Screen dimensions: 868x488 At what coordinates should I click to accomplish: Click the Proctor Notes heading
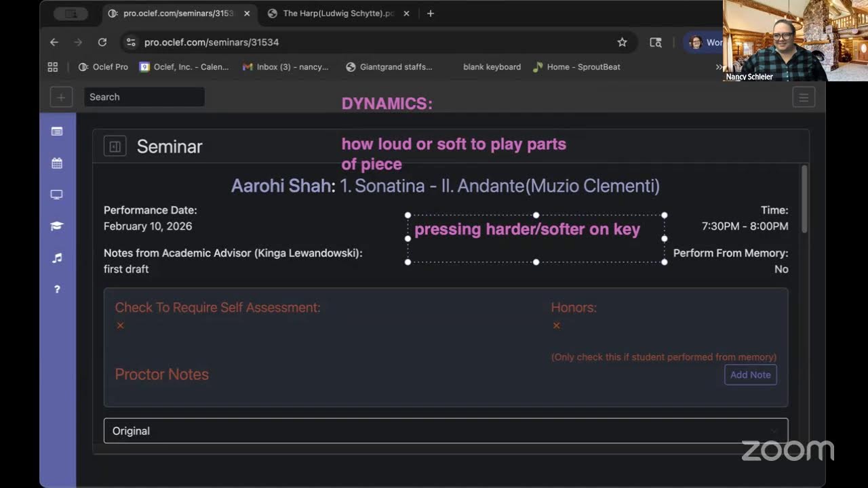click(x=161, y=374)
